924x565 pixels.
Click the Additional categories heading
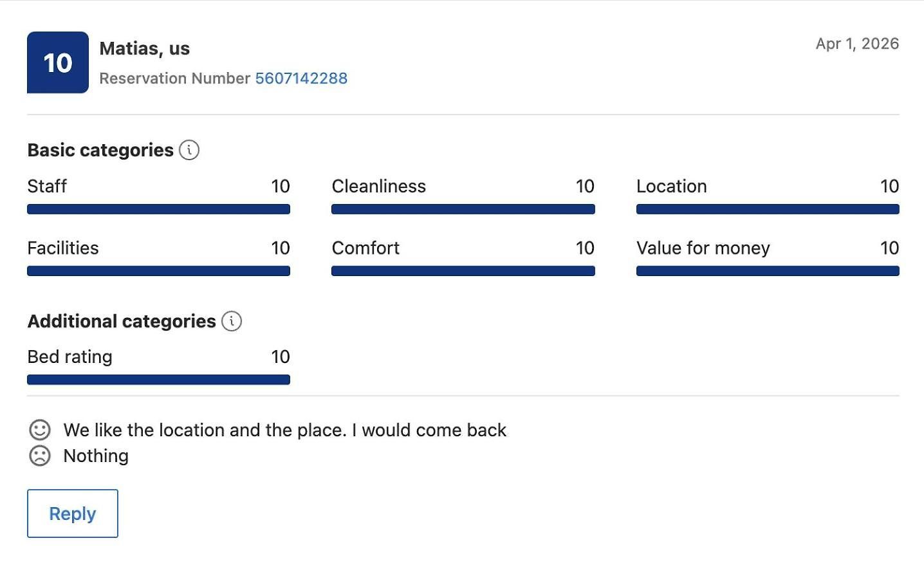(122, 321)
